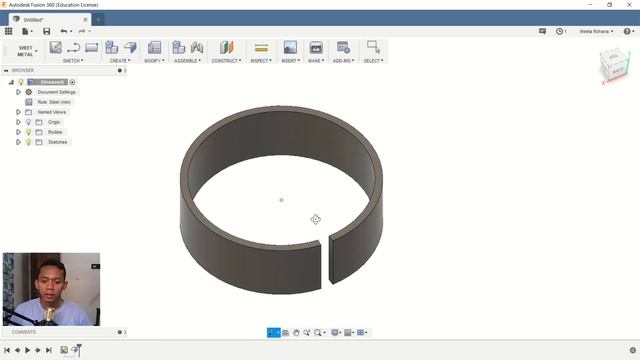Close the Untitled document tab
The width and height of the screenshot is (640, 360).
(x=85, y=19)
